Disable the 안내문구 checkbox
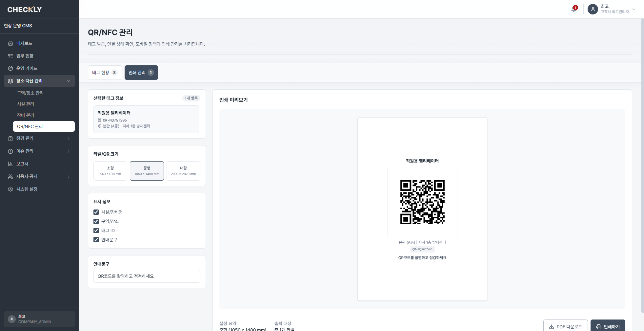 [96, 240]
